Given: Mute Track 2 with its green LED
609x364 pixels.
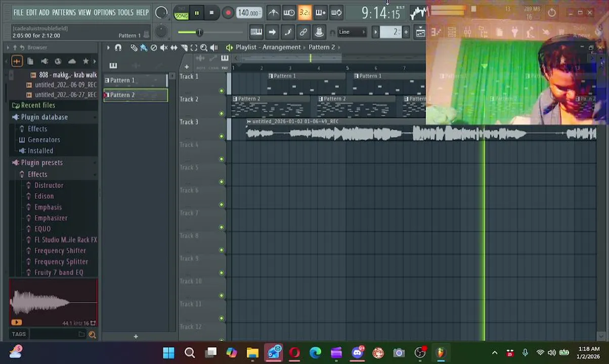Looking at the screenshot, I should 221,114.
